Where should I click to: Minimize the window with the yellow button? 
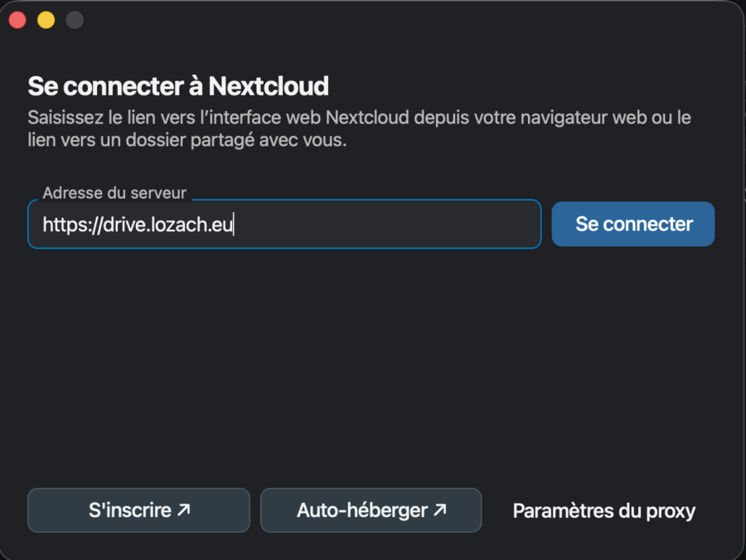point(46,20)
